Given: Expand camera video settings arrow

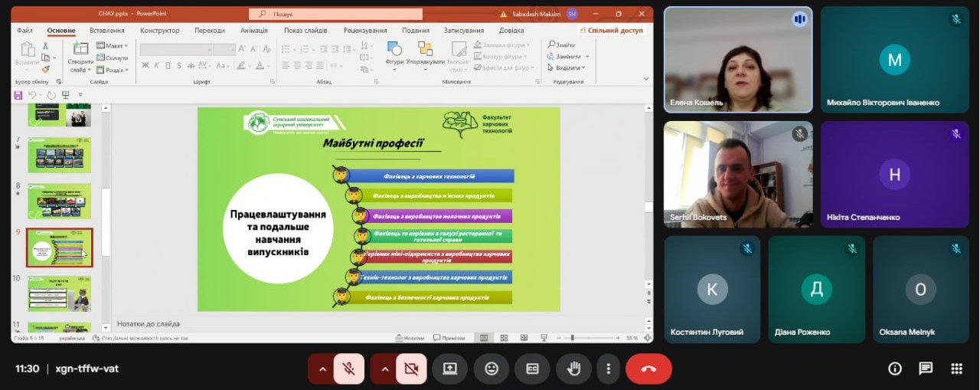Looking at the screenshot, I should pos(384,369).
